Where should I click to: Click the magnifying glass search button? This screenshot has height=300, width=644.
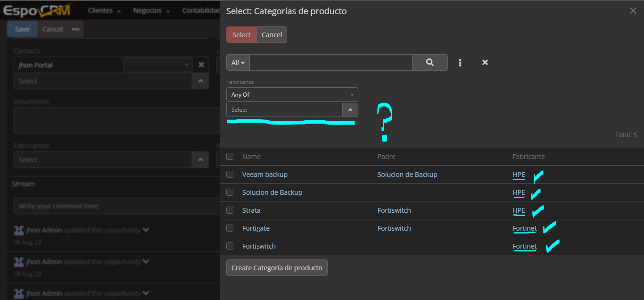pos(429,62)
